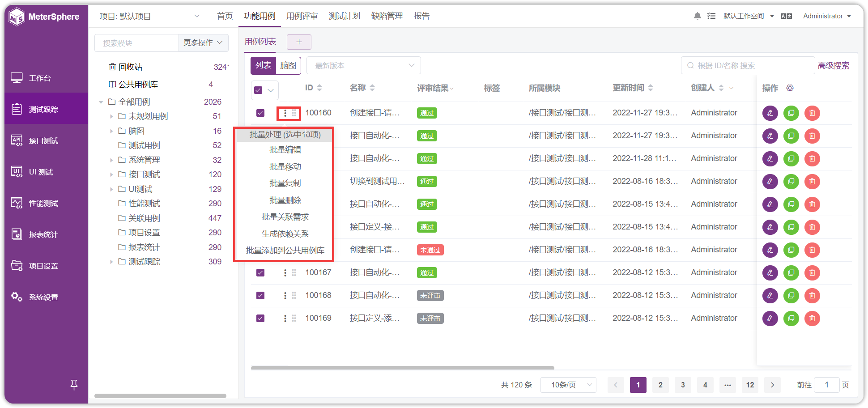Go to page 12
The height and width of the screenshot is (408, 868).
(750, 385)
